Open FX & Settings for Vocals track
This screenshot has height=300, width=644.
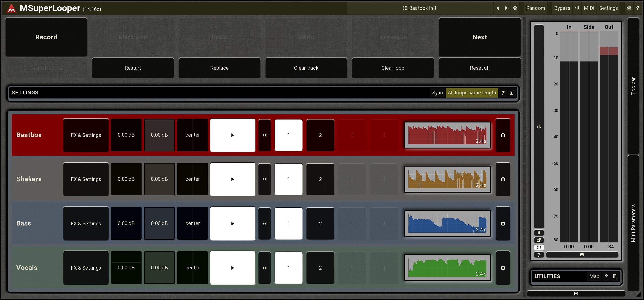pos(86,268)
